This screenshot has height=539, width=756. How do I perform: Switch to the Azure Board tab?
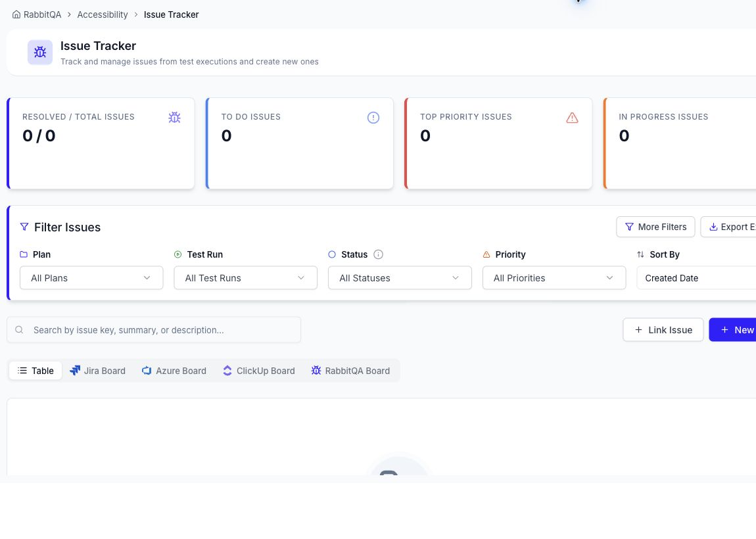174,370
